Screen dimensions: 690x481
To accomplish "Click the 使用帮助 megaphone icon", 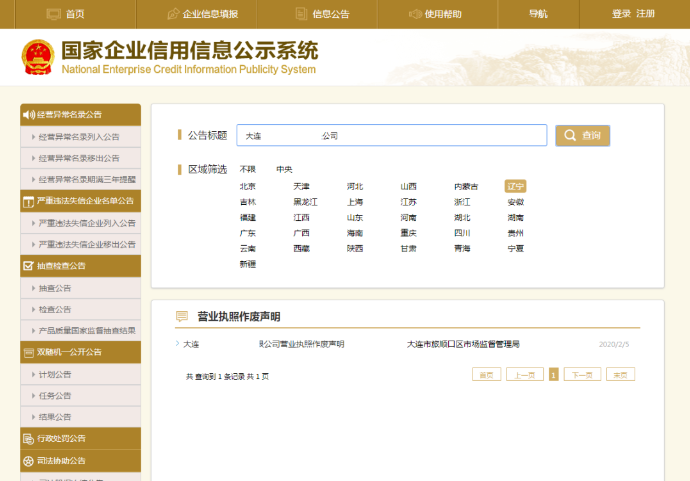I will 415,14.
